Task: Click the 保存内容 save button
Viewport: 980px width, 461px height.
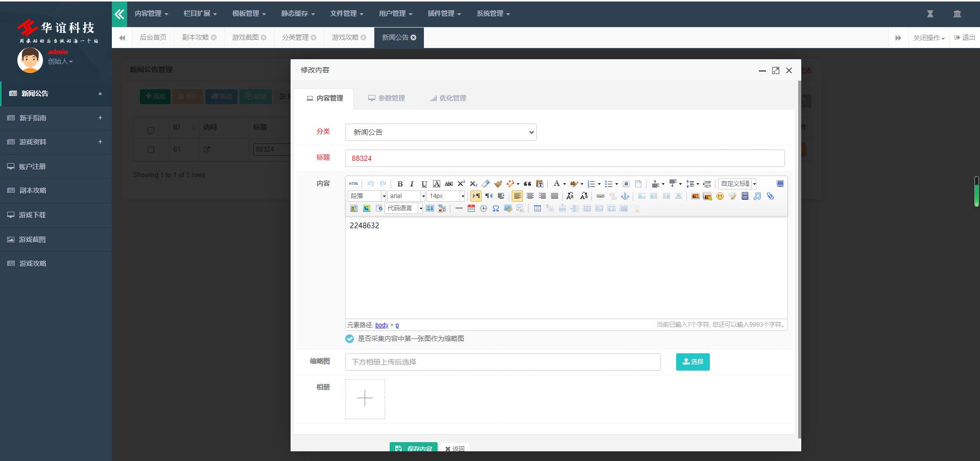Action: point(414,447)
